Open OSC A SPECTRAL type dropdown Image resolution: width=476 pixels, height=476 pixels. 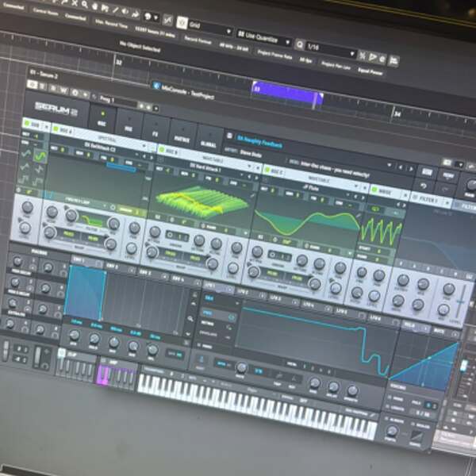(107, 140)
